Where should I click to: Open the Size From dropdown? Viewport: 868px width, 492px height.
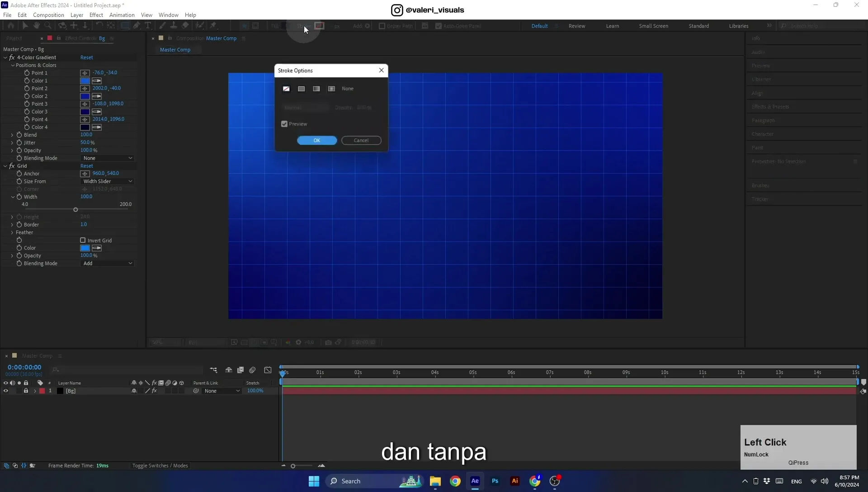[x=108, y=181]
